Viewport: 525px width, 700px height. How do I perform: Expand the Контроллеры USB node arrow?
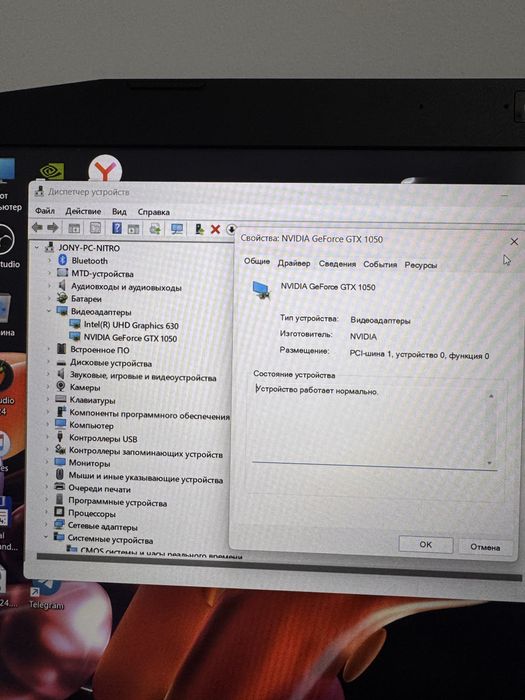pos(48,438)
